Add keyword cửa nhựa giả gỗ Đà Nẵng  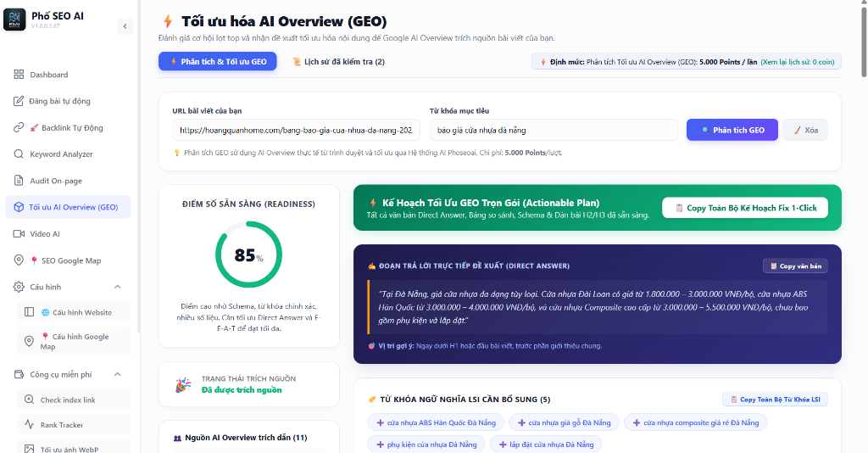click(x=564, y=422)
